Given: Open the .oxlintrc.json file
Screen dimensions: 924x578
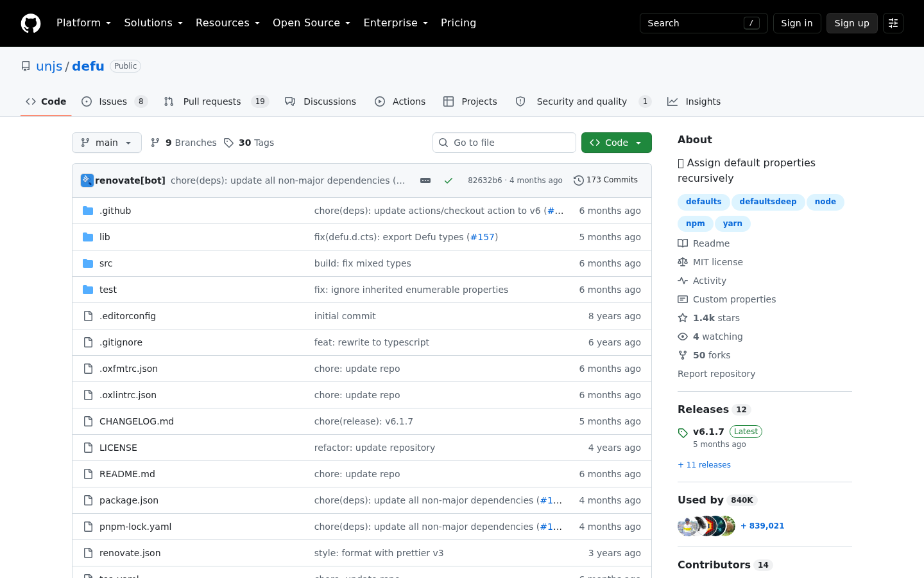Looking at the screenshot, I should [128, 395].
